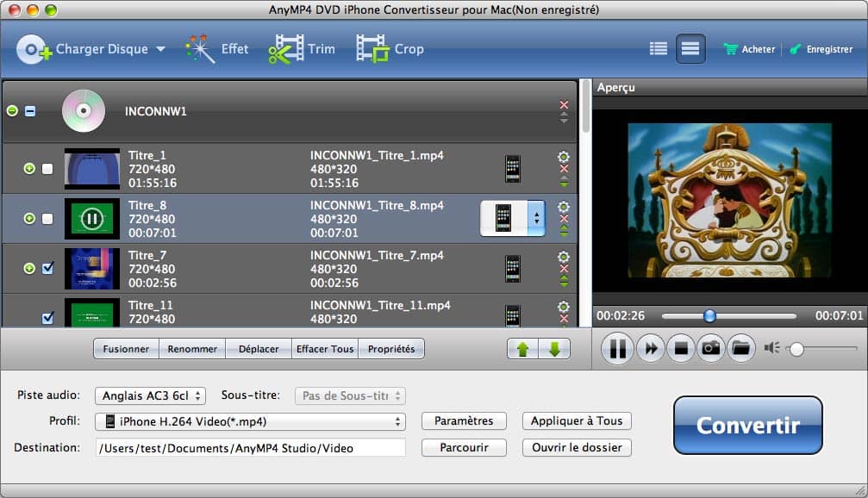Expand Titre_8 row details
Image resolution: width=868 pixels, height=498 pixels.
(x=29, y=219)
